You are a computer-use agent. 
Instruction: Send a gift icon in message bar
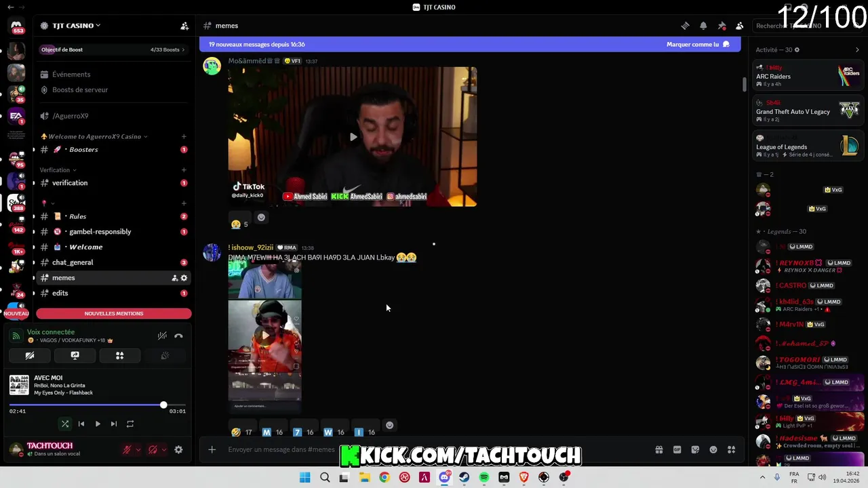click(x=658, y=449)
